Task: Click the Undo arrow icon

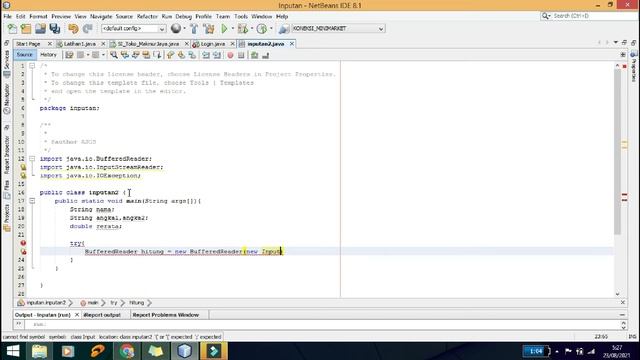Action: (x=73, y=29)
